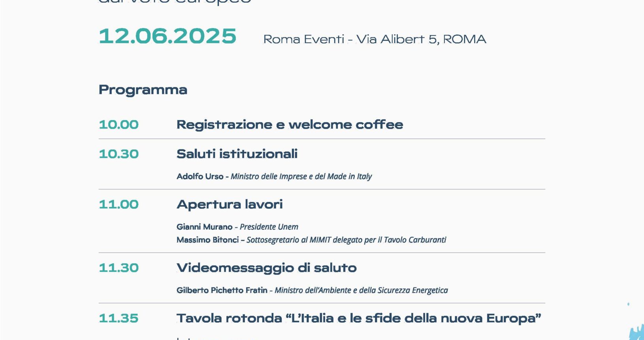Screen dimensions: 644x340
Task: Click the Presidente Unem text
Action: (x=269, y=227)
